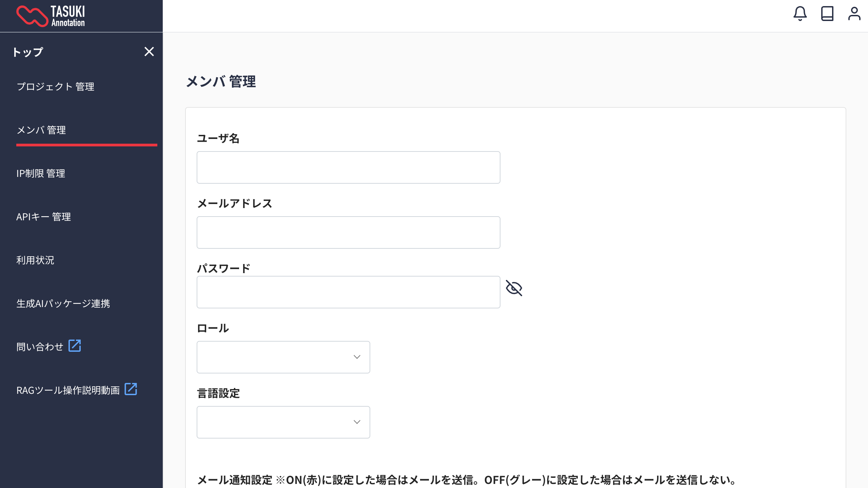Open APIキー 管理 menu item
The height and width of the screenshot is (488, 868).
43,217
